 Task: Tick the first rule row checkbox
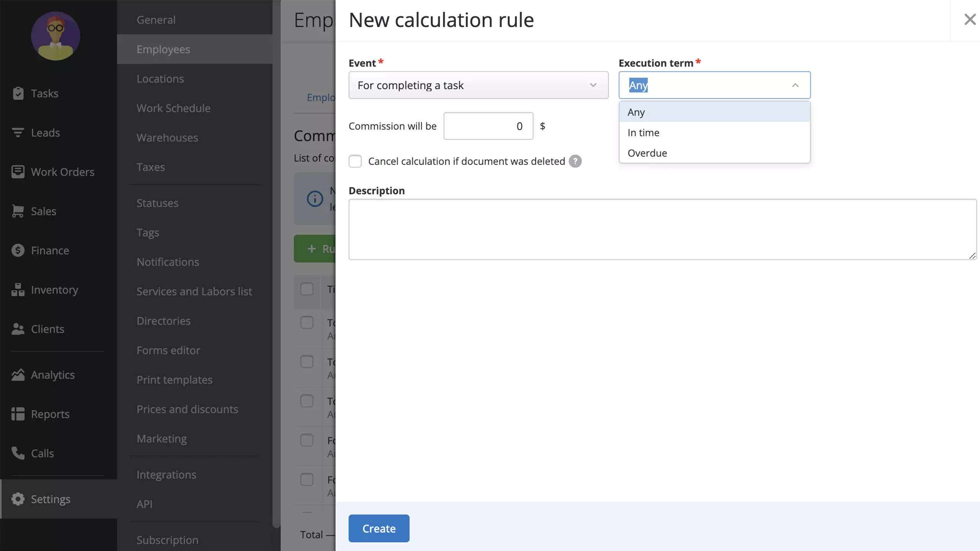307,323
